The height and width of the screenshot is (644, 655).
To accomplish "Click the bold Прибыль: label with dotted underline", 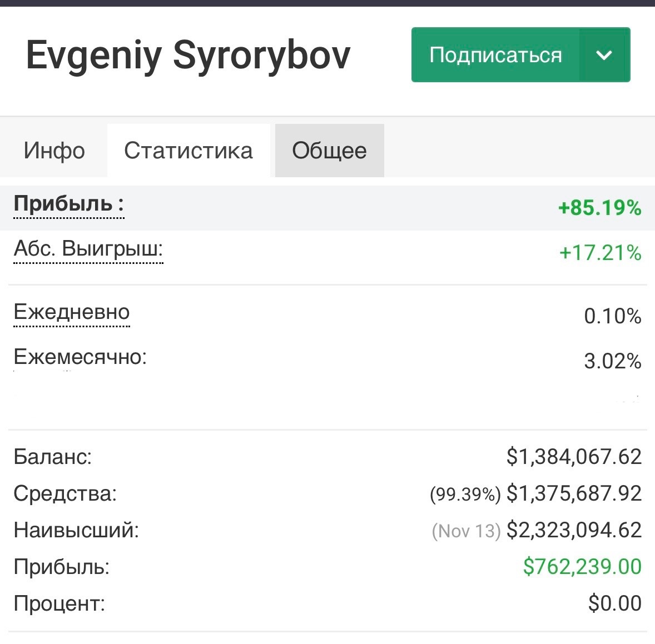I will [68, 204].
